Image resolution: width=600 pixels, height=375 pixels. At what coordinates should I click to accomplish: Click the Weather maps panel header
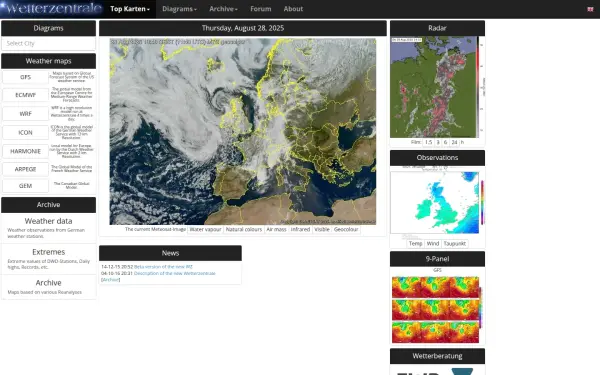[48, 61]
